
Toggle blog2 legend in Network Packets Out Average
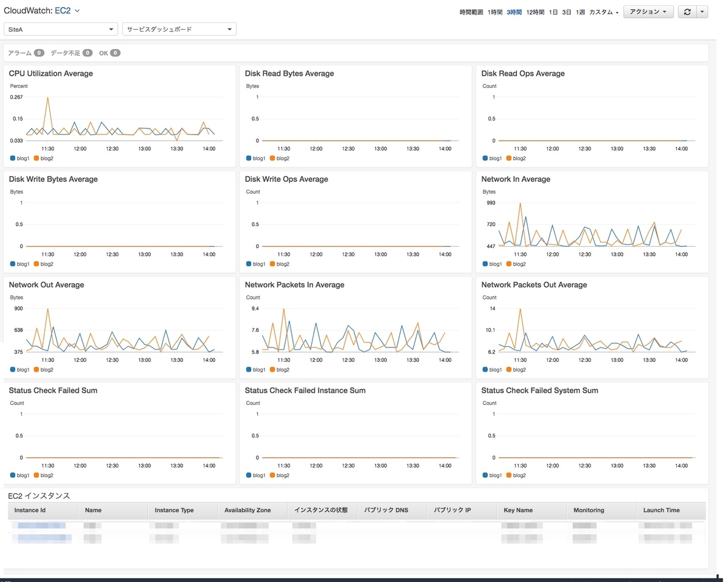516,369
